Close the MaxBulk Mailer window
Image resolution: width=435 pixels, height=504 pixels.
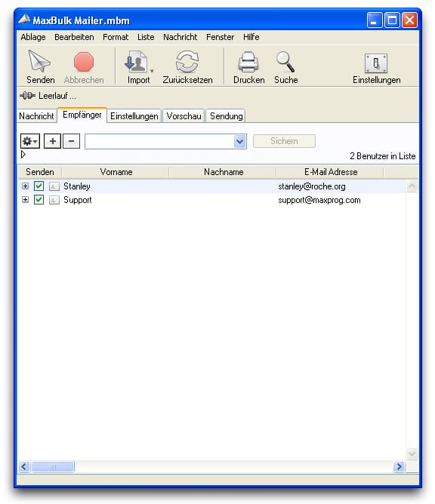[x=409, y=20]
